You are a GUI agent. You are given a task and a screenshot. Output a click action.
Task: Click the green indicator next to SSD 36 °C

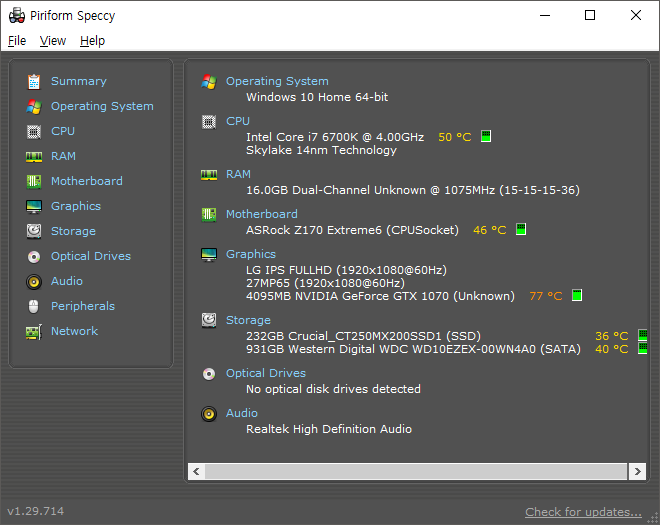pyautogui.click(x=643, y=335)
